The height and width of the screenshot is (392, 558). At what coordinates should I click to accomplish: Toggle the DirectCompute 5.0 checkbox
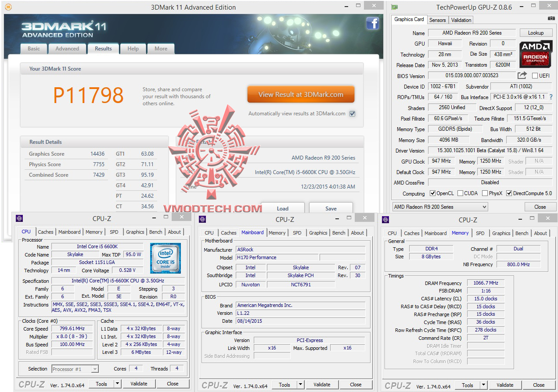pos(509,193)
